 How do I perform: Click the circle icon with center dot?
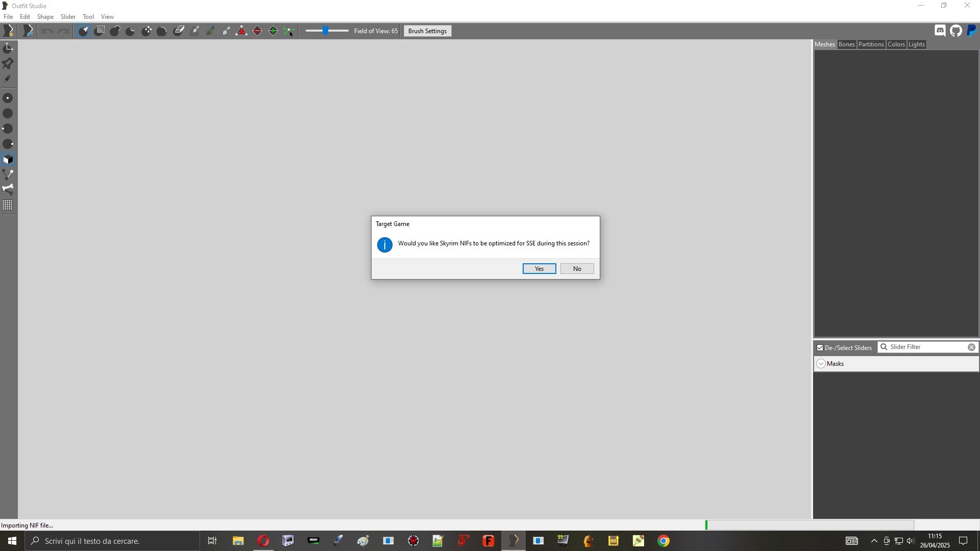pos(8,98)
